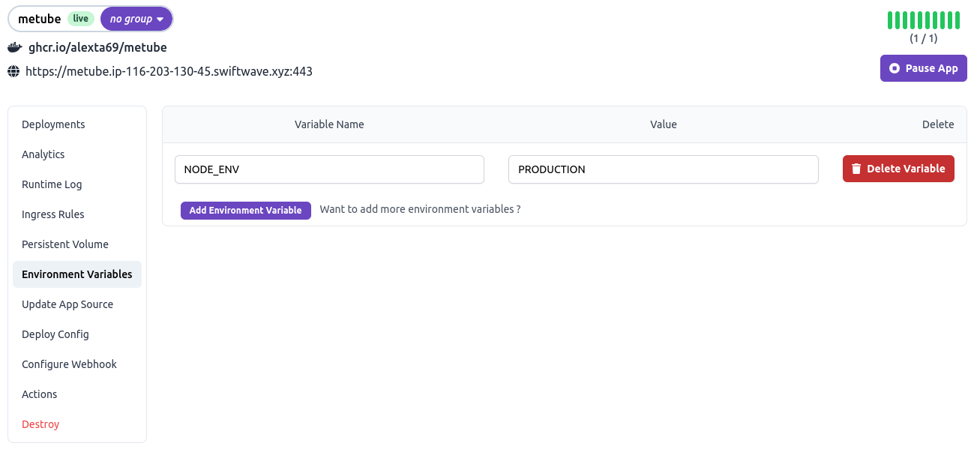Viewport: 980px width, 452px height.
Task: Open Persistent Volume settings
Action: [77, 244]
